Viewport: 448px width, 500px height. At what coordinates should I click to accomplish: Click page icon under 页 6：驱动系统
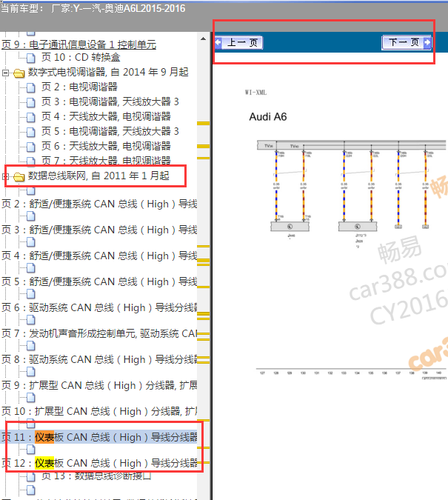pos(31,320)
